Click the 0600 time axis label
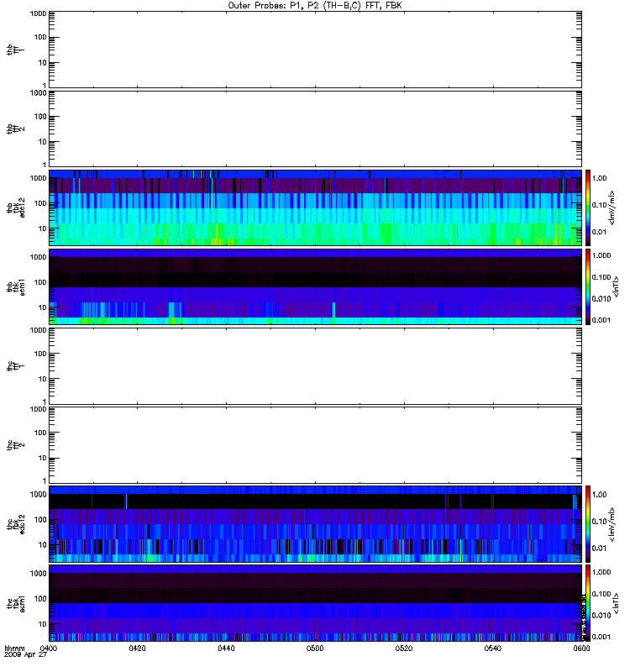Screen dimensions: 630x672 pos(581,648)
